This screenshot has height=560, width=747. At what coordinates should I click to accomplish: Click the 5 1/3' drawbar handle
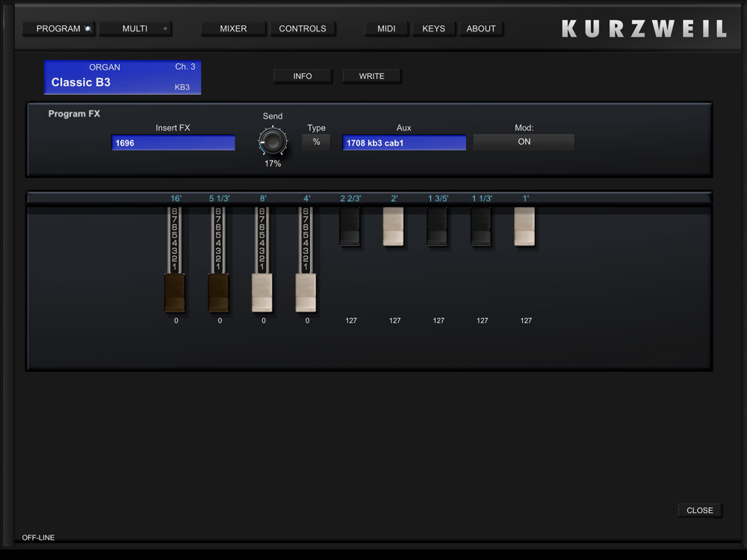tap(219, 293)
